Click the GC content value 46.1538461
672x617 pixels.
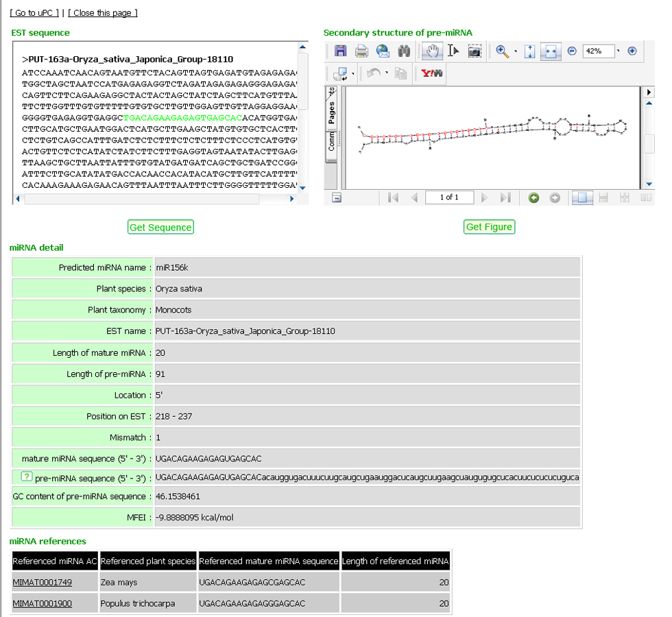(x=178, y=496)
